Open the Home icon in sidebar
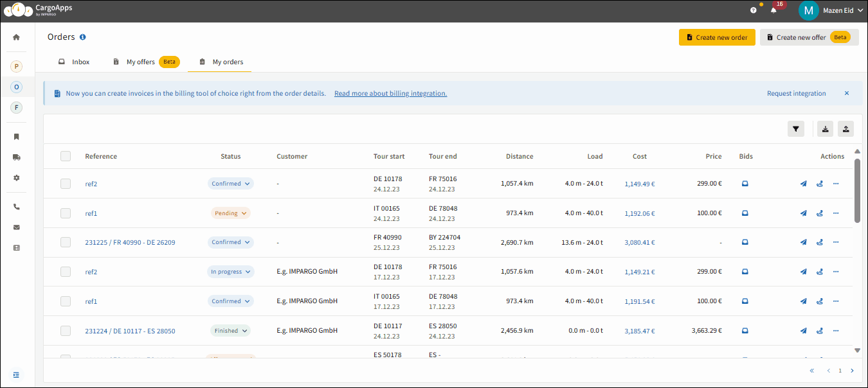 17,37
